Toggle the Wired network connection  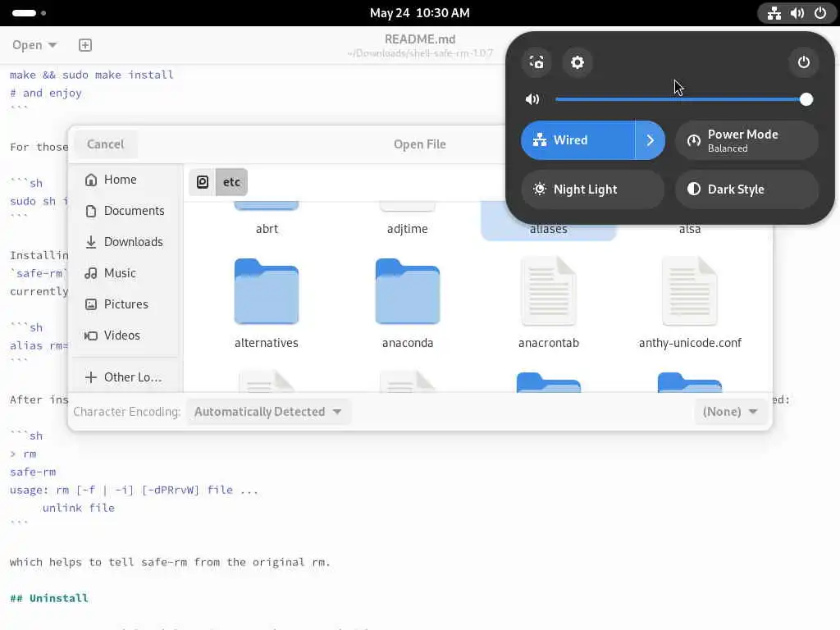click(577, 139)
